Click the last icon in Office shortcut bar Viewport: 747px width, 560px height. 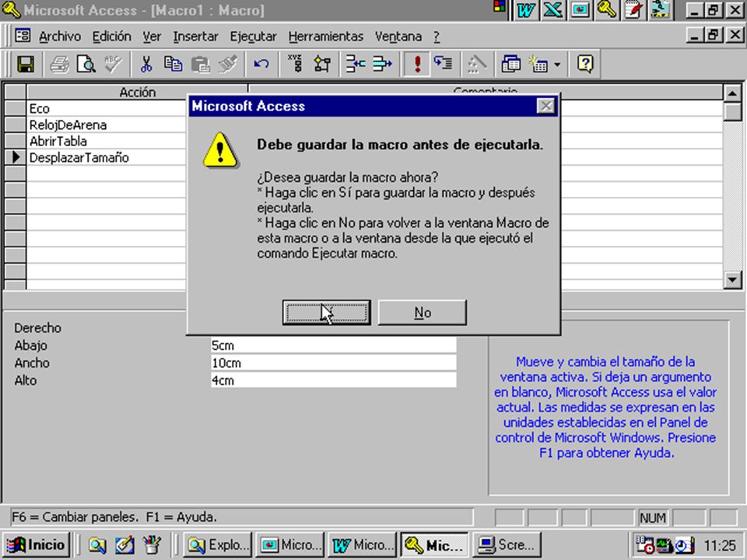661,10
